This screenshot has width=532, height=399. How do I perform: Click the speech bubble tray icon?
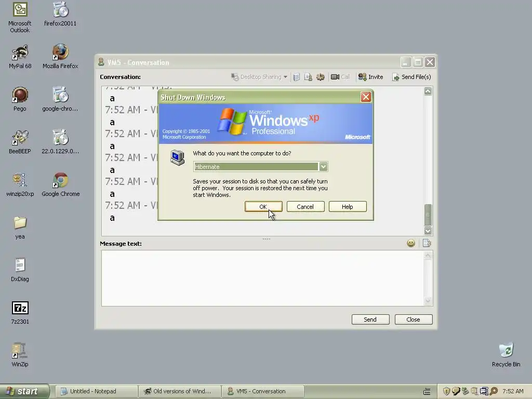point(456,391)
